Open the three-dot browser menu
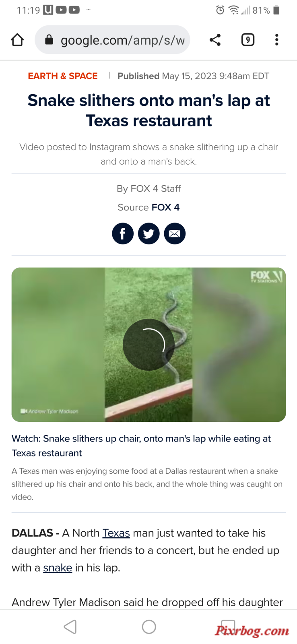The width and height of the screenshot is (297, 644). point(276,40)
